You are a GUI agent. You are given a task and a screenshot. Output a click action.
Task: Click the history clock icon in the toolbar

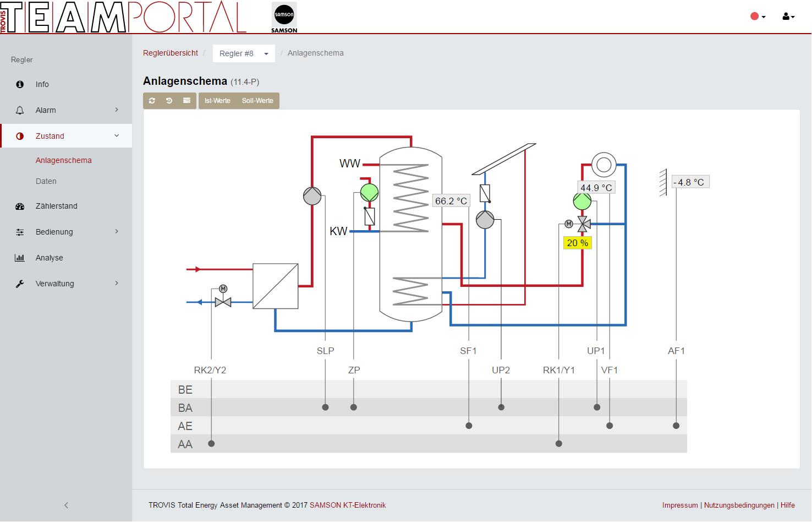[x=169, y=101]
